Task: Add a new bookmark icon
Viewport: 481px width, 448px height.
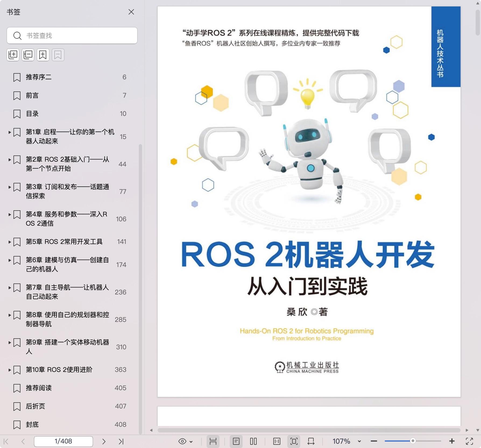Action: tap(43, 55)
